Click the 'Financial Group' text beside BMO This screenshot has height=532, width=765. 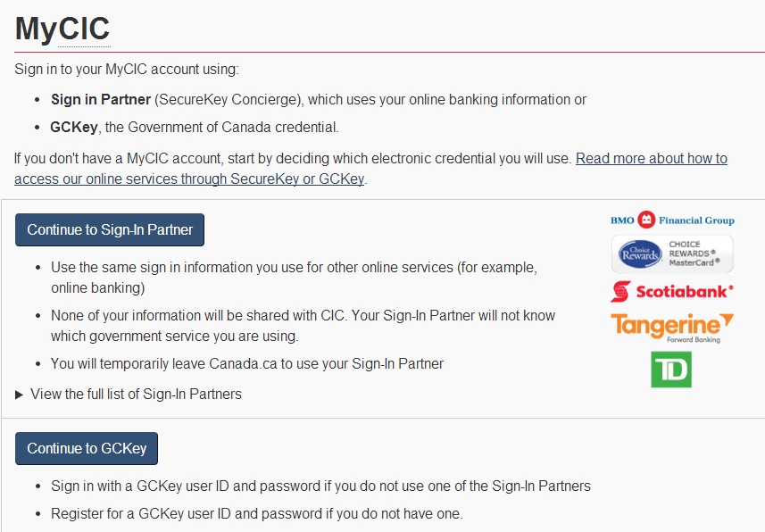[x=696, y=220]
